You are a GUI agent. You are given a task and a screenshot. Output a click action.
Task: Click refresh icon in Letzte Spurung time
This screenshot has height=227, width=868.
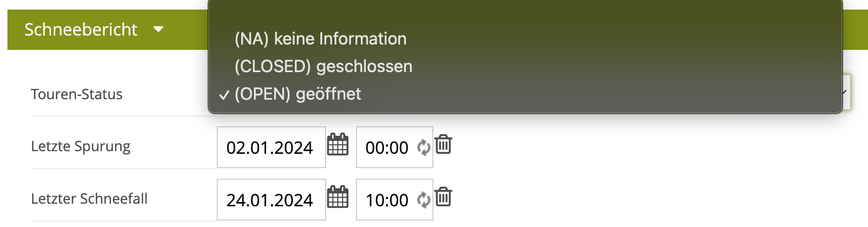click(x=423, y=147)
